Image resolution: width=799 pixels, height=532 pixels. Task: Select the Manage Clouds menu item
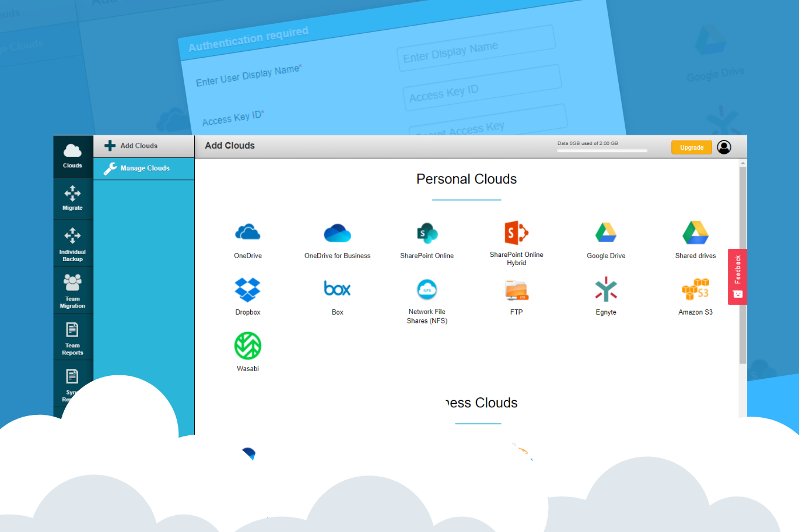click(x=143, y=168)
